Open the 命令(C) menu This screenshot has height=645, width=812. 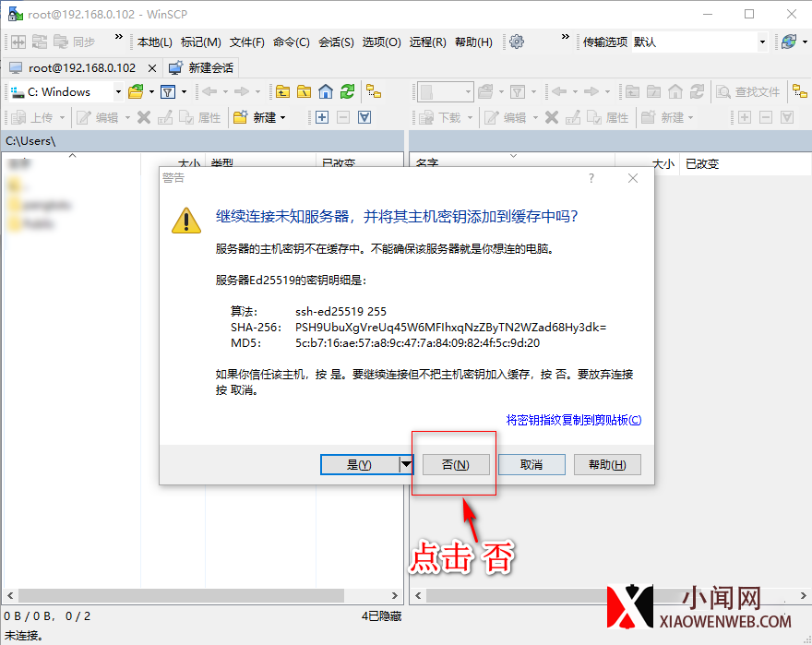pos(292,42)
